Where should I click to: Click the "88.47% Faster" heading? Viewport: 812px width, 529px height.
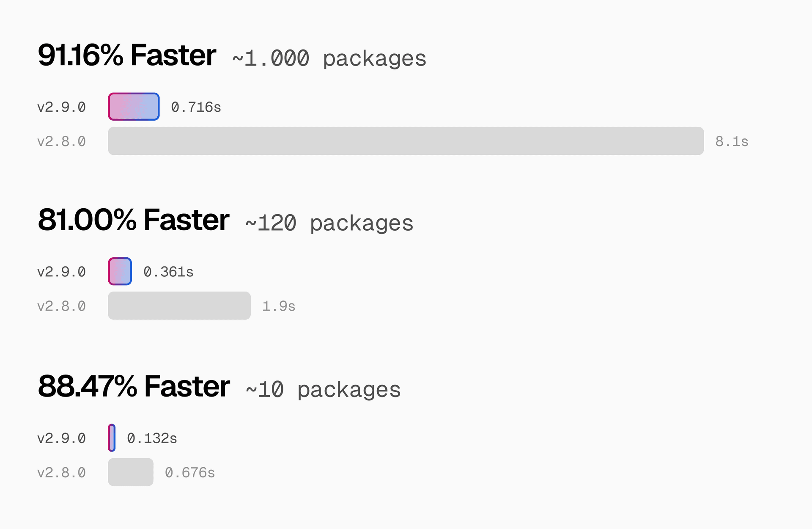[x=134, y=386]
